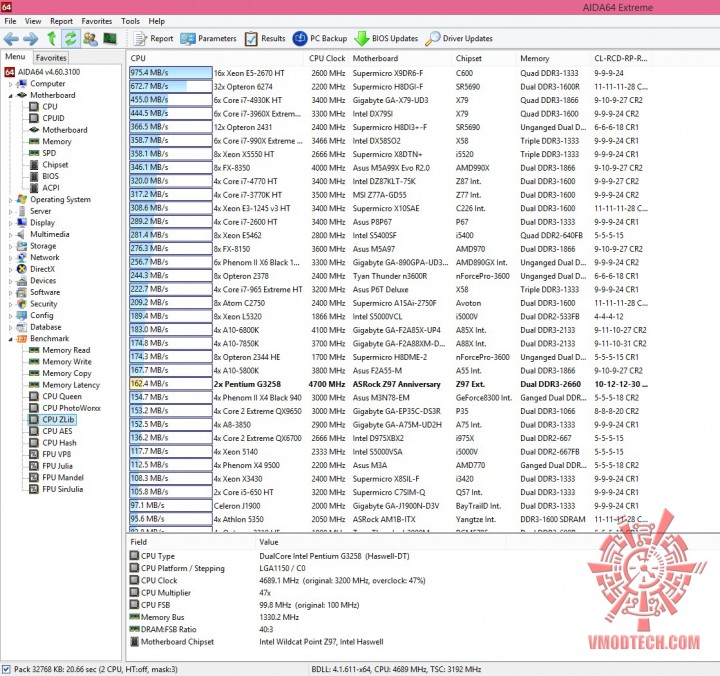Select Memory Latency benchmark

[71, 385]
